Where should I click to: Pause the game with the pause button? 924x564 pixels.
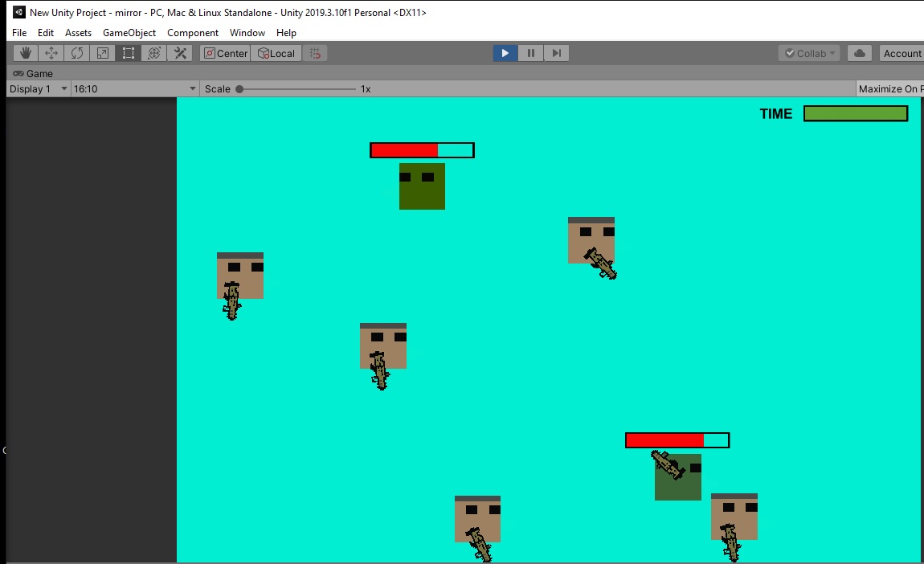coord(530,53)
